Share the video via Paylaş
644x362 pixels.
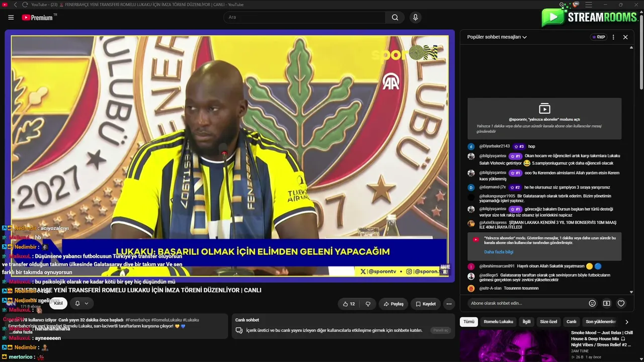click(393, 304)
